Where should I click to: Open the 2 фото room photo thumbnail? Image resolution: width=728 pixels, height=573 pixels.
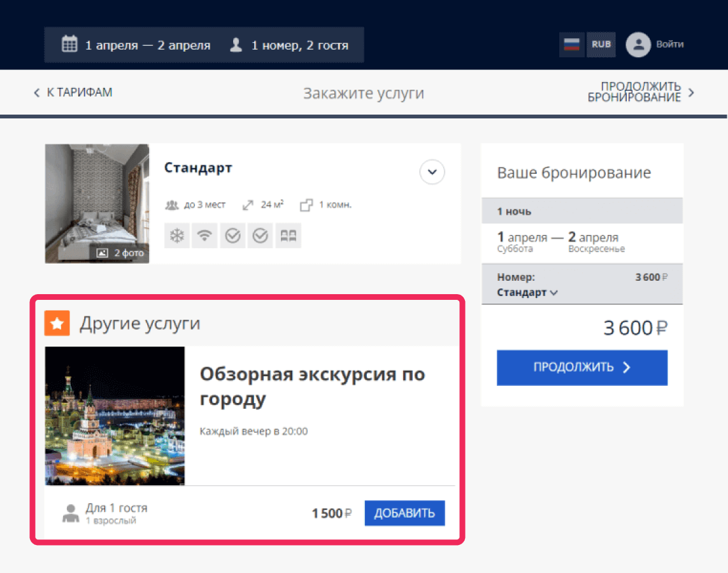click(121, 253)
